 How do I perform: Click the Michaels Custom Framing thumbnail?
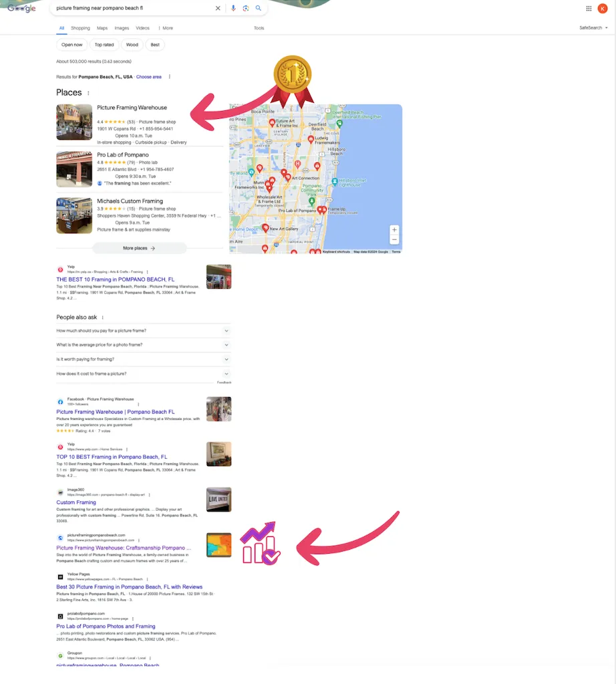(74, 215)
